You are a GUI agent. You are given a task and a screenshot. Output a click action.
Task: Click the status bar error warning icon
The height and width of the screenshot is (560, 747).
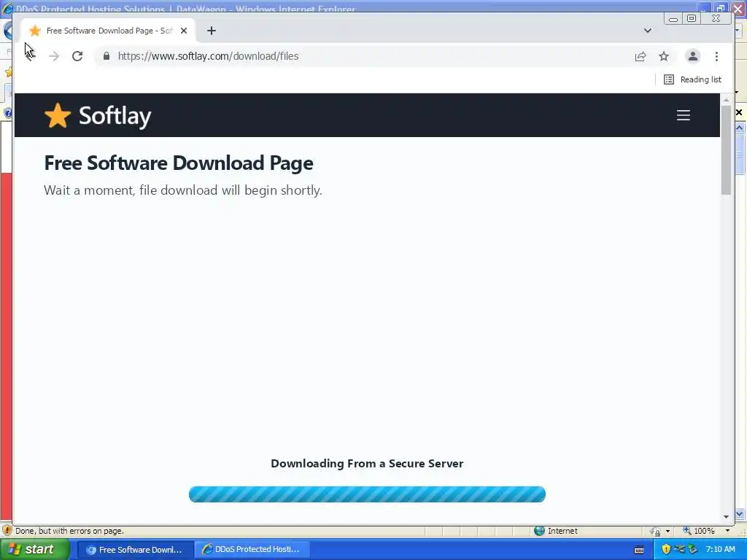click(x=7, y=531)
